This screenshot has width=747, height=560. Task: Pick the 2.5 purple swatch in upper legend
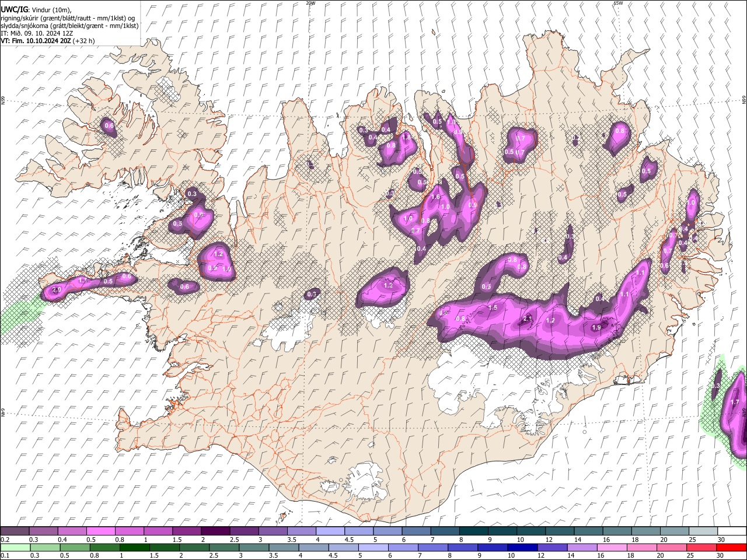pyautogui.click(x=244, y=531)
